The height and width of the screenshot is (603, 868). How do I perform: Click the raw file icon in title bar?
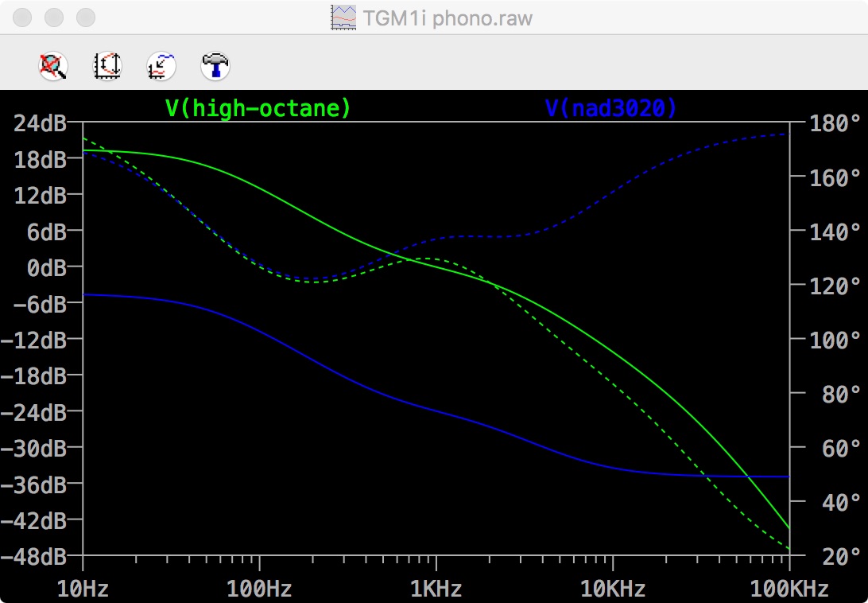point(343,18)
